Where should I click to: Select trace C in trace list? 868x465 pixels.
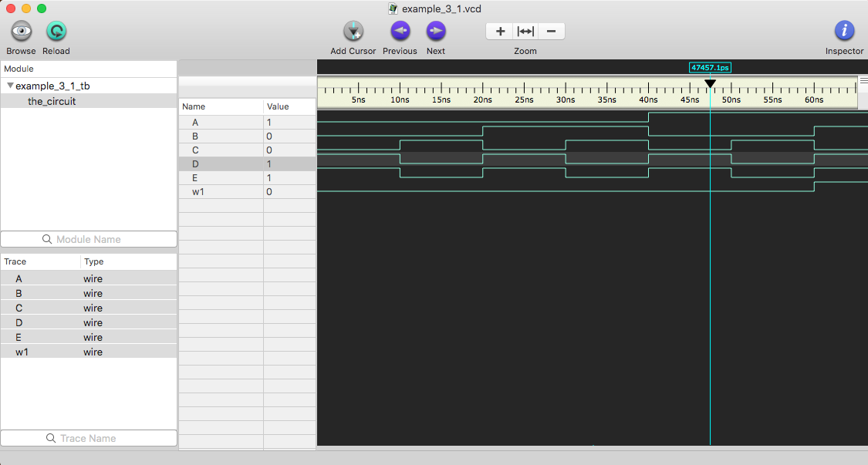coord(89,308)
